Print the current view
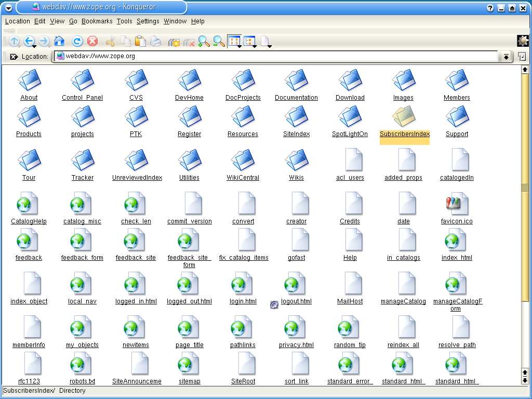 point(155,42)
